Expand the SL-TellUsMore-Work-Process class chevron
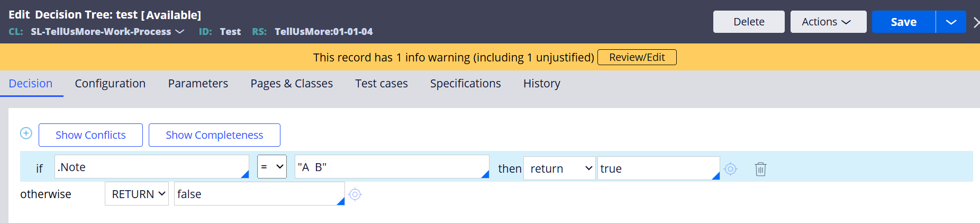Screen dimensions: 980x223 coord(180,32)
